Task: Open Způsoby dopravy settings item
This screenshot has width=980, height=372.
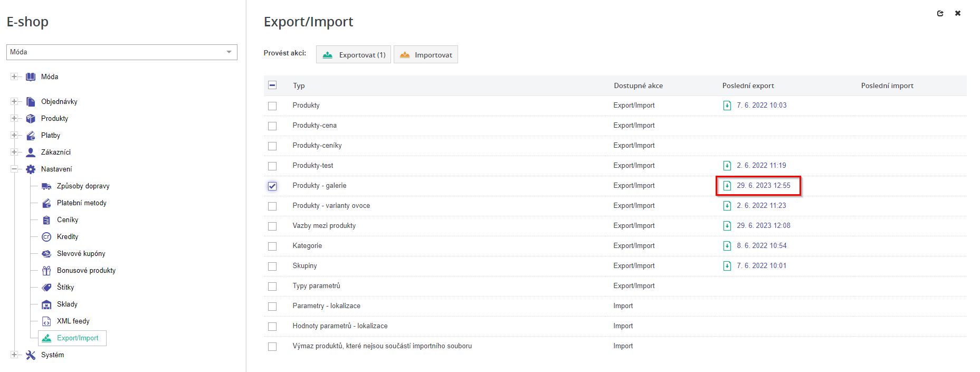Action: click(x=83, y=186)
